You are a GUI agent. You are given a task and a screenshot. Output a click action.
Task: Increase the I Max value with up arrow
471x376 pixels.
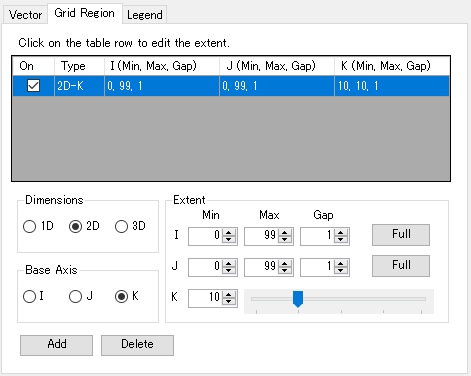tap(285, 233)
